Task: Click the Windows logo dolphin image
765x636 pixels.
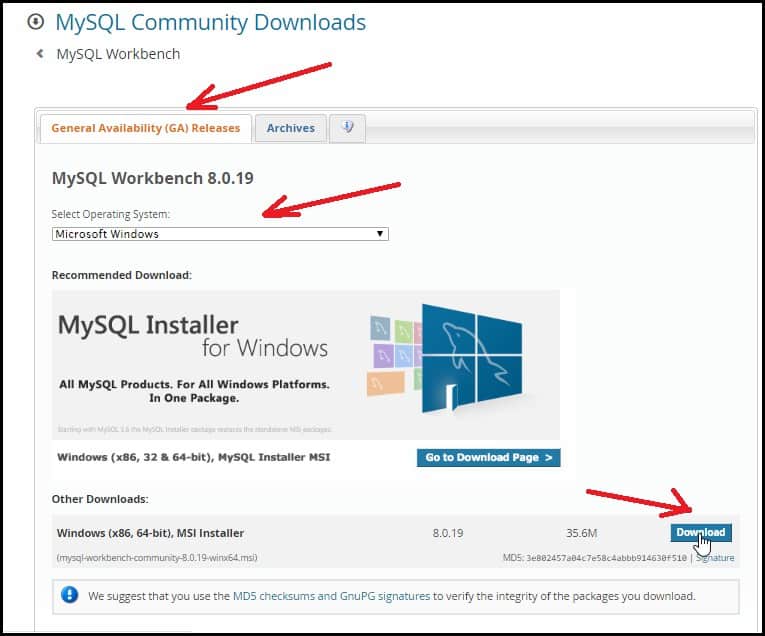Action: 471,359
